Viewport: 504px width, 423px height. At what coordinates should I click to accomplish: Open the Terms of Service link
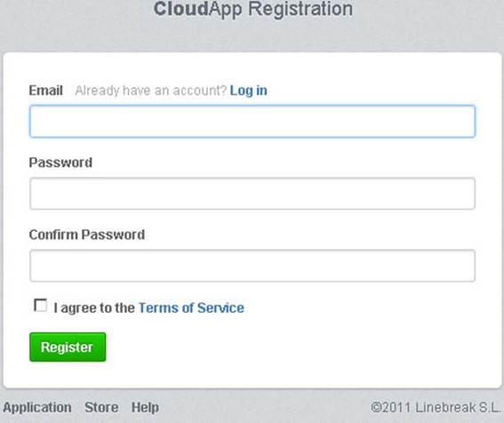pos(191,308)
